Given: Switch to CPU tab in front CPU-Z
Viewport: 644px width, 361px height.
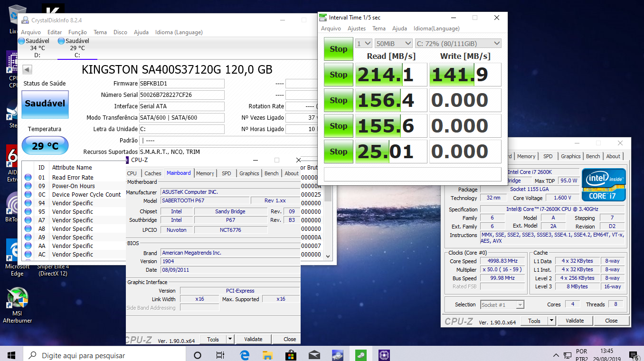Looking at the screenshot, I should pos(132,173).
